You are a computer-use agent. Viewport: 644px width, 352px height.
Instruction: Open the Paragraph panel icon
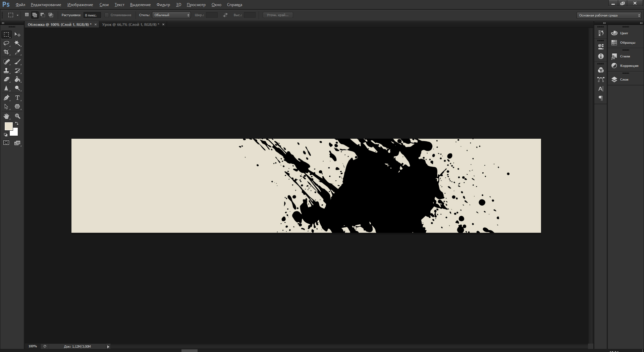coord(601,98)
